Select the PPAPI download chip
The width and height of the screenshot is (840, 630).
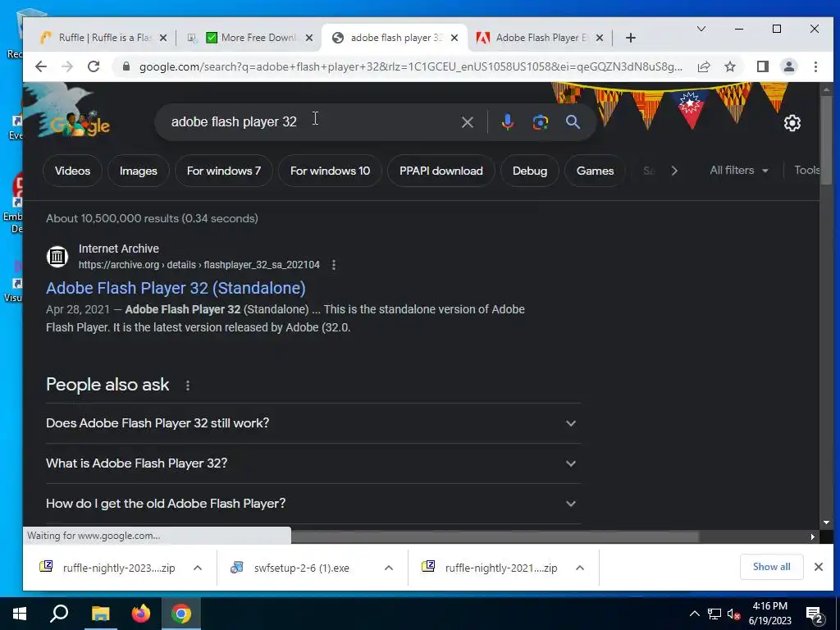pos(441,171)
